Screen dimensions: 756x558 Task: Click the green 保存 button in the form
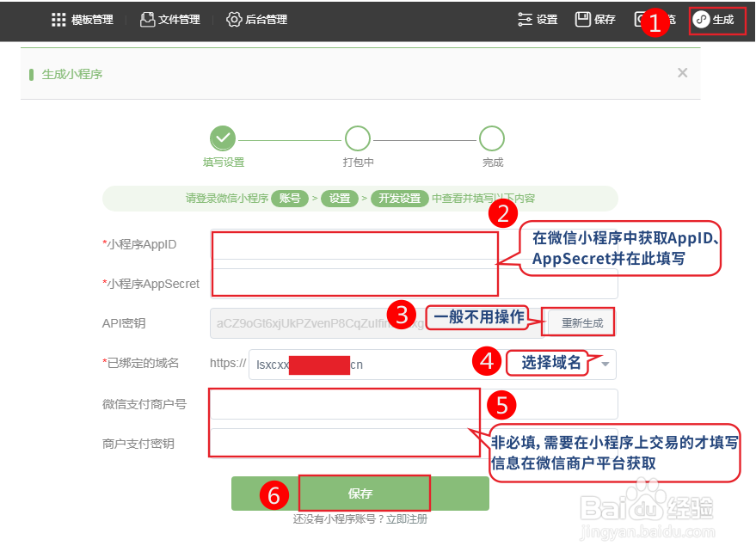click(x=360, y=494)
